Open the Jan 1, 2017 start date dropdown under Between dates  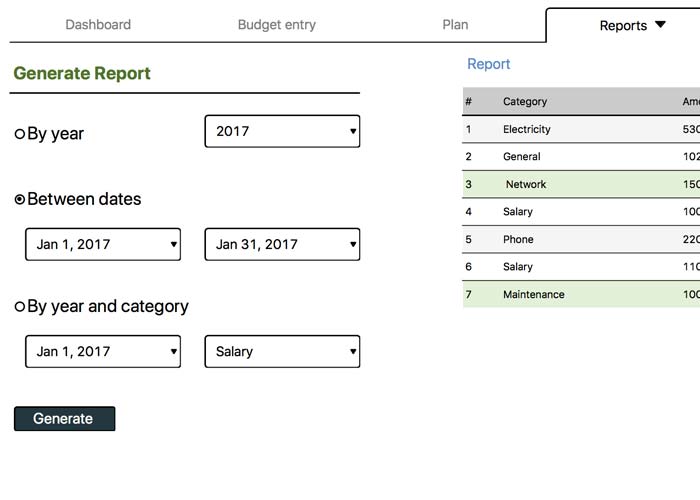click(x=103, y=244)
